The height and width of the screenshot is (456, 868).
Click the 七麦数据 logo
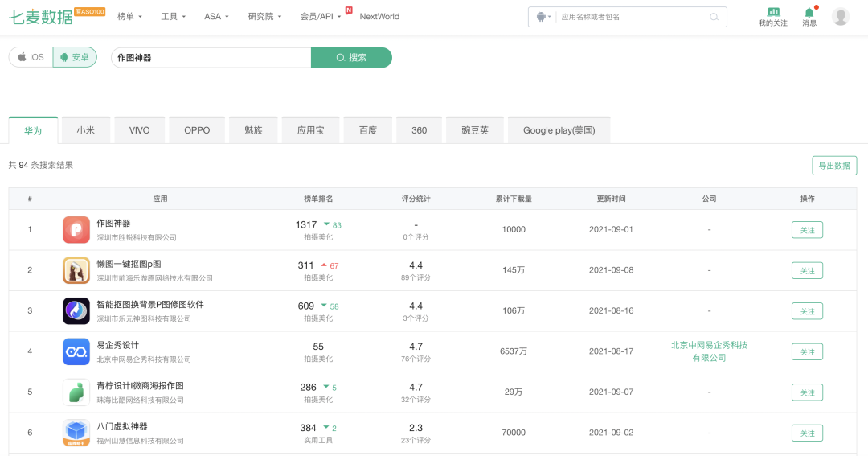pos(41,17)
